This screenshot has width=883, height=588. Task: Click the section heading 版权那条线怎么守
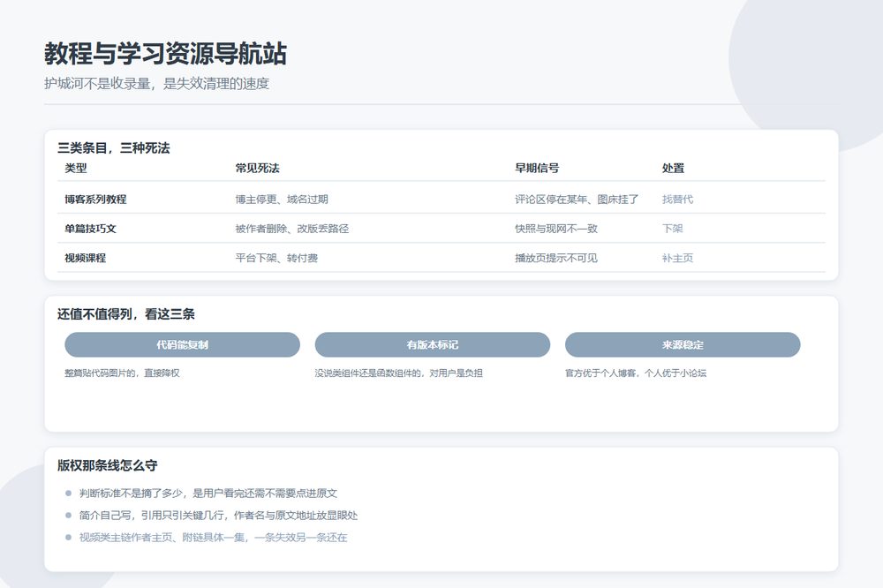pyautogui.click(x=107, y=465)
